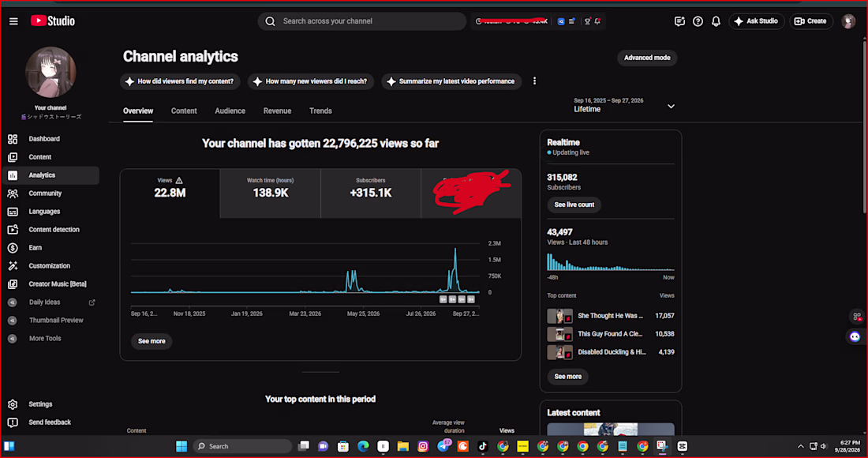Click 'How many new viewers did I reach?' chip
Viewport: 868px width, 458px height.
[x=311, y=81]
